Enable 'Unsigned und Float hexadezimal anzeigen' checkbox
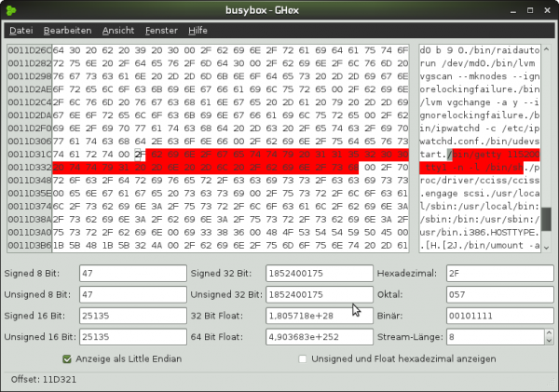559x392 pixels. tap(303, 358)
